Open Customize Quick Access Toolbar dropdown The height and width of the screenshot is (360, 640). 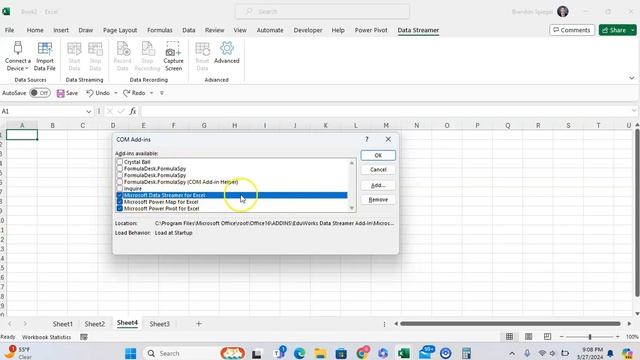point(162,93)
